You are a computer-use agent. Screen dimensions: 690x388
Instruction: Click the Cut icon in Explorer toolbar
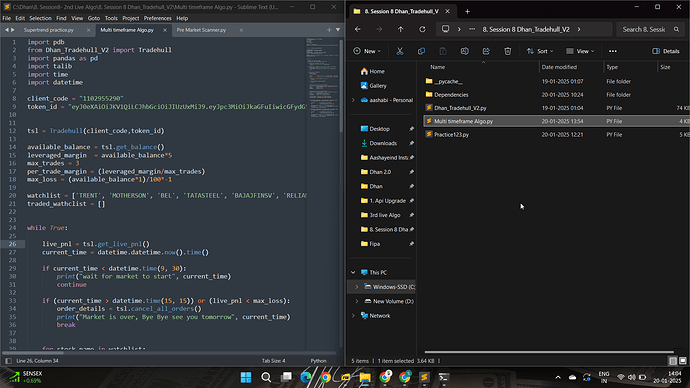(x=400, y=51)
